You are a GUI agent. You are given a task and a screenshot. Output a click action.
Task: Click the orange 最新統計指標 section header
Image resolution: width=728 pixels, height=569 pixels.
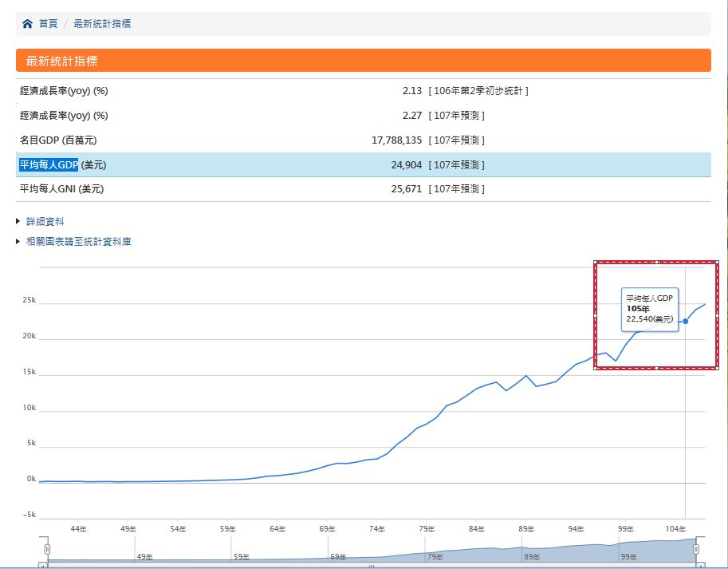363,61
